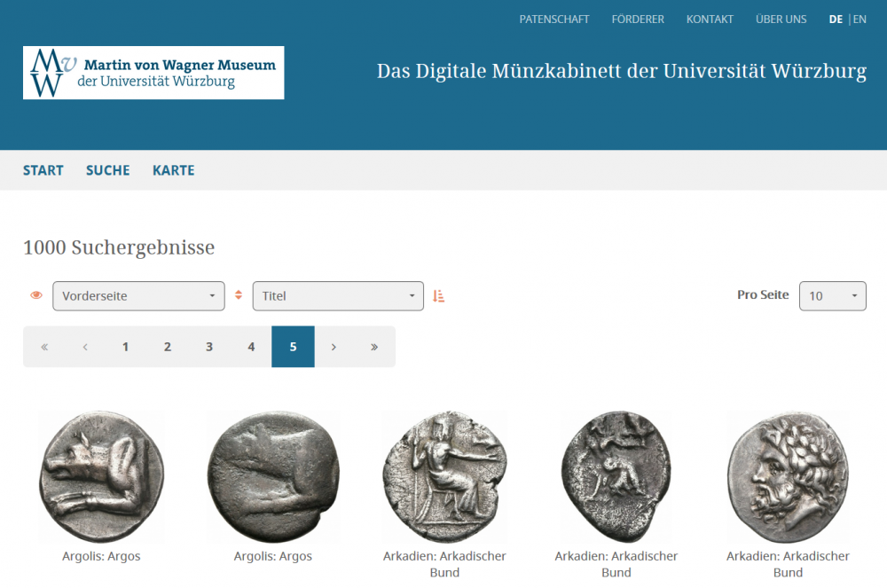Open the Pro Seite count dropdown
This screenshot has height=588, width=887.
click(x=832, y=296)
